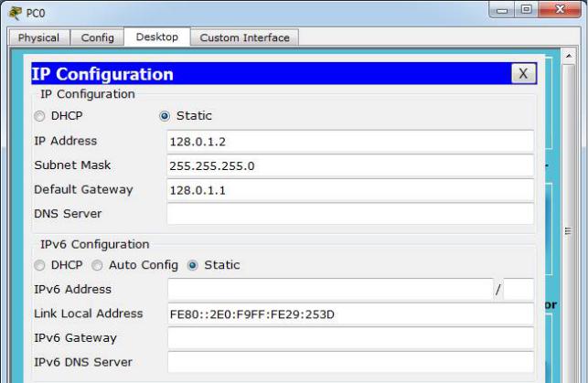Viewport: 588px width, 383px height.
Task: Click the IP Address field 128.0.1.2
Action: (350, 142)
